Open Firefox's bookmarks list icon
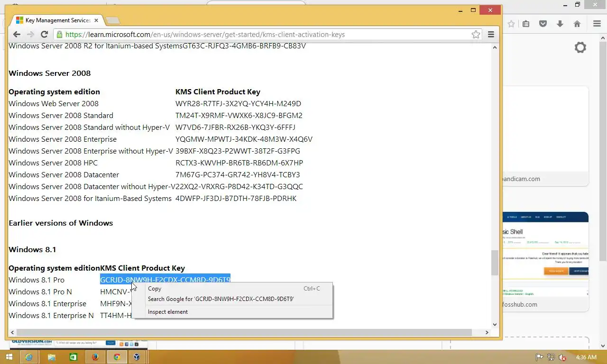Viewport: 607px width, 364px height. 526,24
